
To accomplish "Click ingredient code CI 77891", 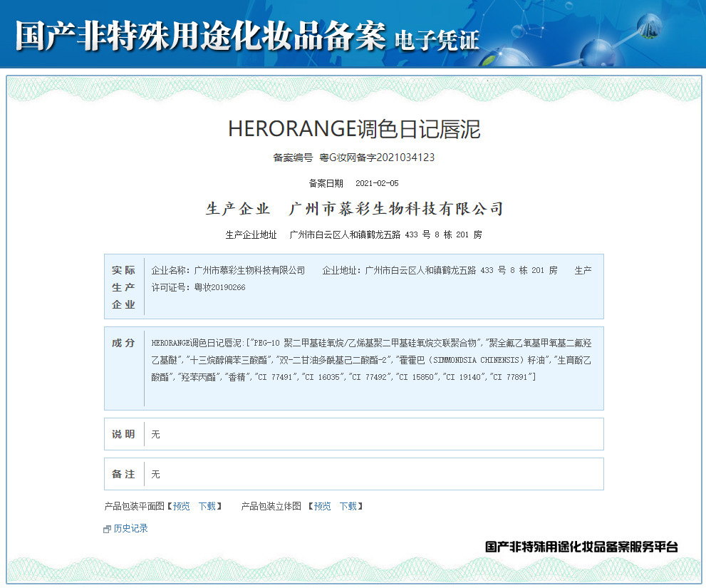I will click(x=511, y=377).
